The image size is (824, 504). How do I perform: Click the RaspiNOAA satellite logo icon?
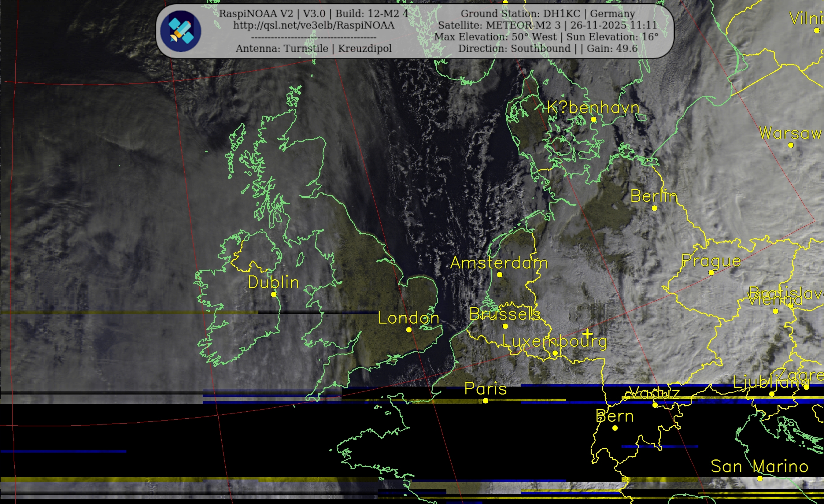pos(181,31)
